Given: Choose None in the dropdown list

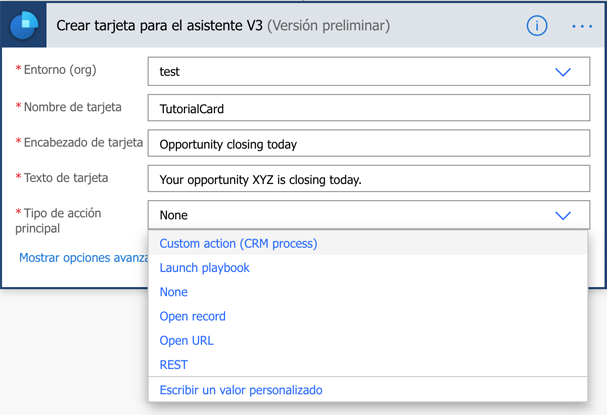Looking at the screenshot, I should (368, 292).
